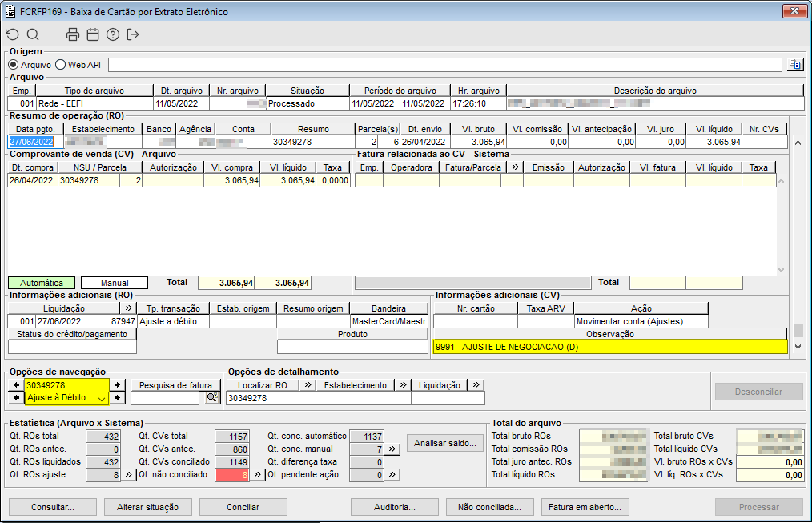Open details for Qt. não conciliado
Screen dimensions: 812x523
[x=257, y=474]
